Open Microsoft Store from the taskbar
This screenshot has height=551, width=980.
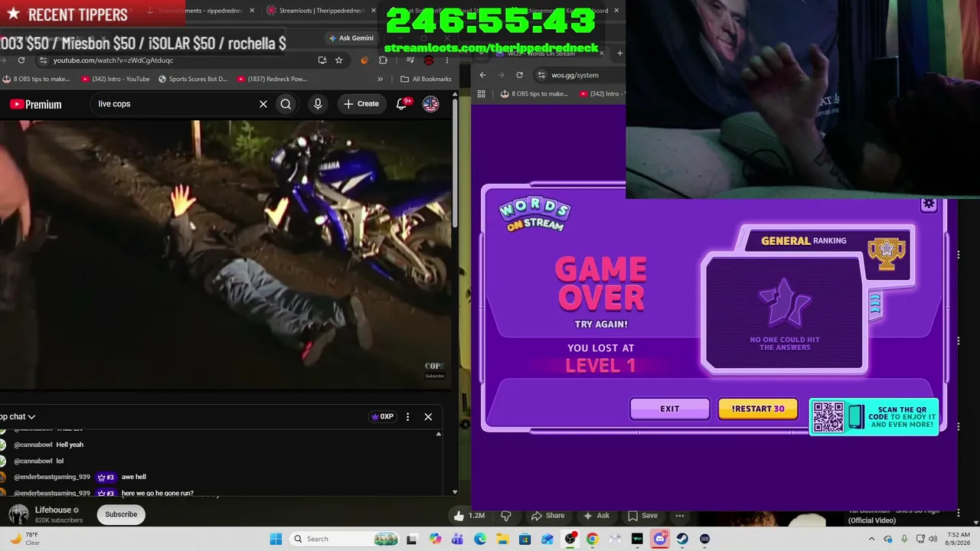(524, 539)
